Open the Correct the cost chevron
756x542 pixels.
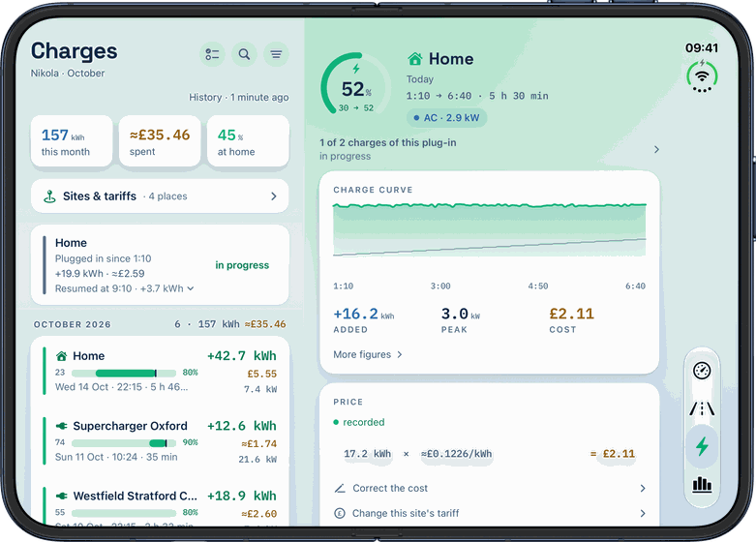tap(643, 488)
